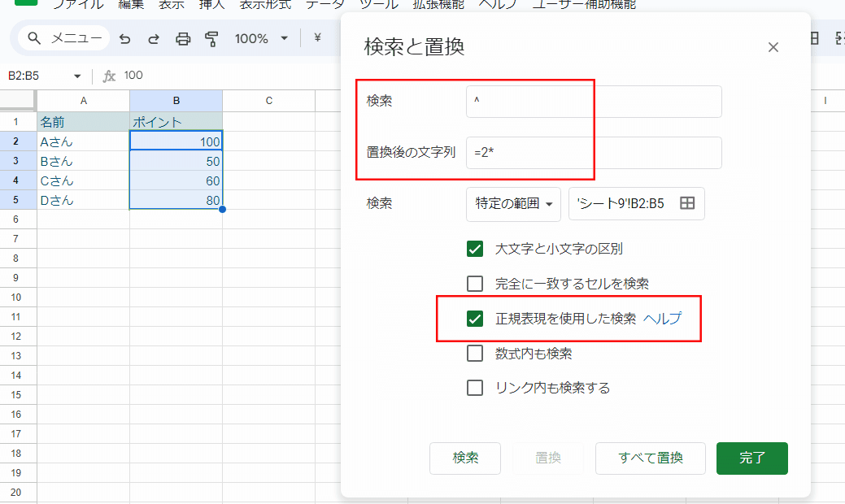Image resolution: width=845 pixels, height=504 pixels.
Task: Open the 拡張機能 menu
Action: coord(438,5)
